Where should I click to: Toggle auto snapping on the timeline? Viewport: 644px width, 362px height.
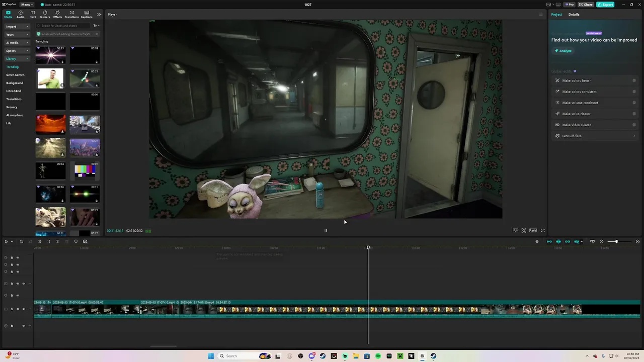[x=558, y=242]
